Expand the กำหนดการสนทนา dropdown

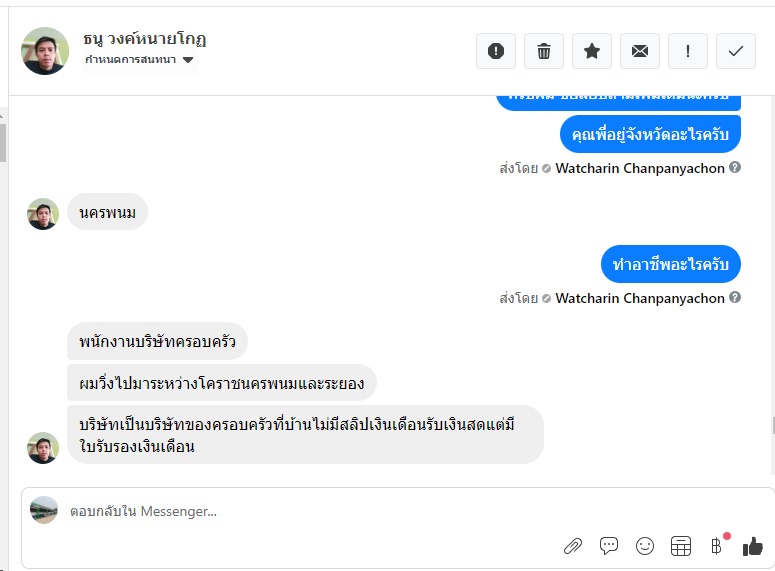[188, 60]
